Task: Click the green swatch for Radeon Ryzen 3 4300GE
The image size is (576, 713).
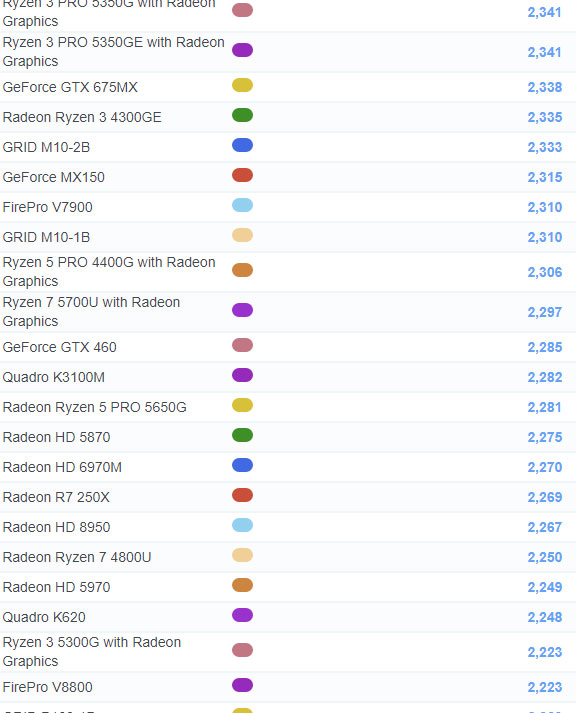Action: (x=242, y=115)
